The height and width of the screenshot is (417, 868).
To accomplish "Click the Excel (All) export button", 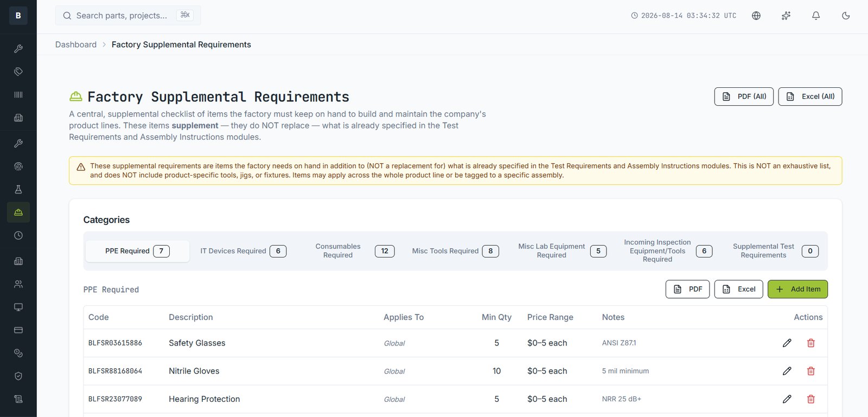I will point(810,97).
